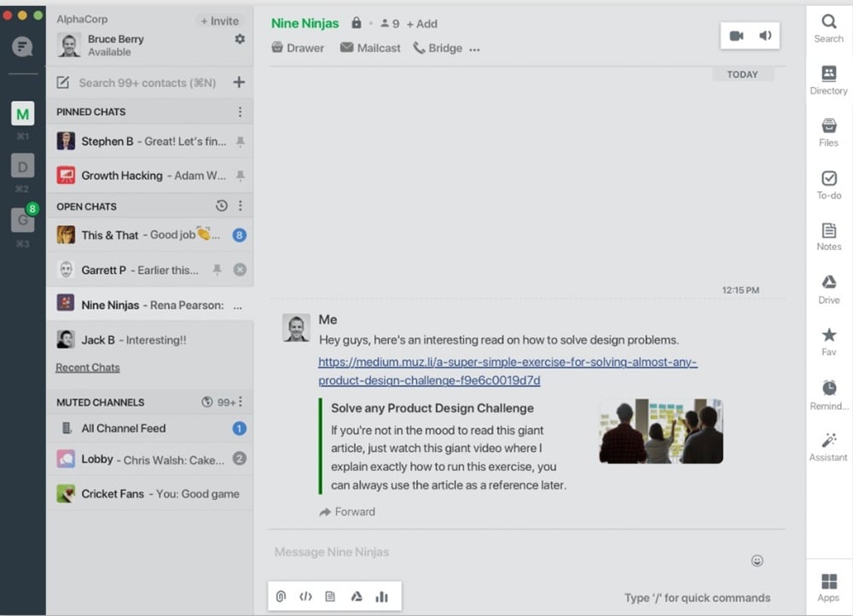Open the Assistant wand icon
The width and height of the screenshot is (853, 616).
[x=828, y=447]
